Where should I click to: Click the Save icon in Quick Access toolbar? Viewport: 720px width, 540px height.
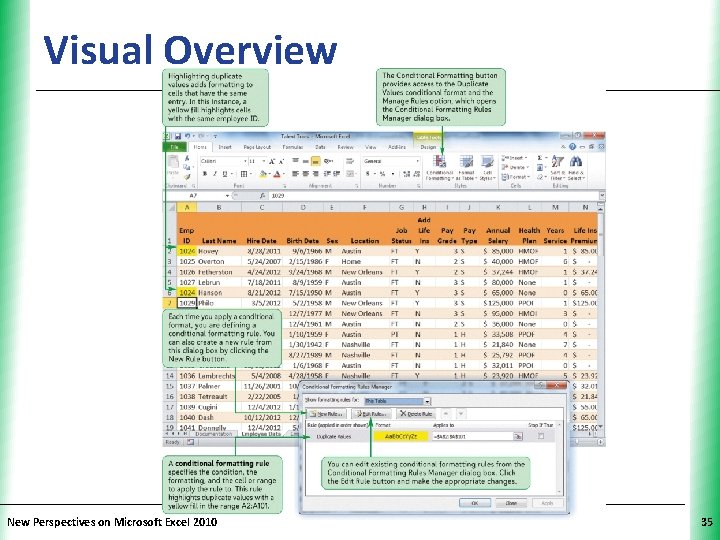178,136
